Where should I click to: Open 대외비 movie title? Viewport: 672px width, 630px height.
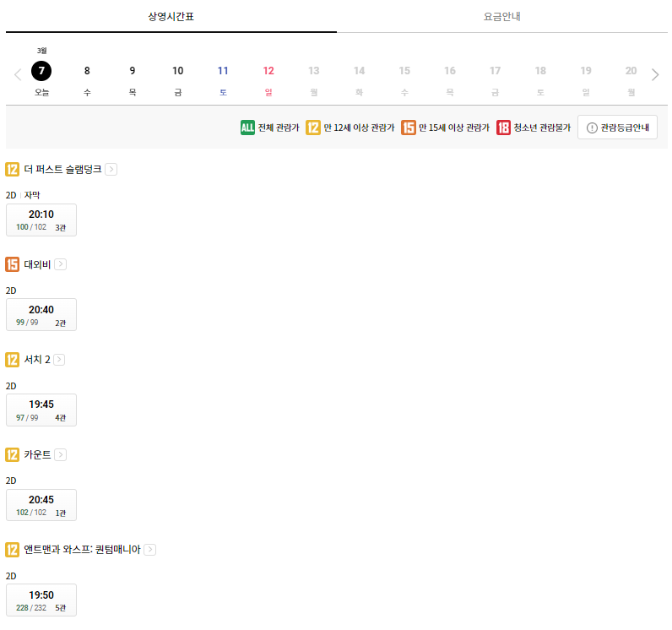point(37,264)
